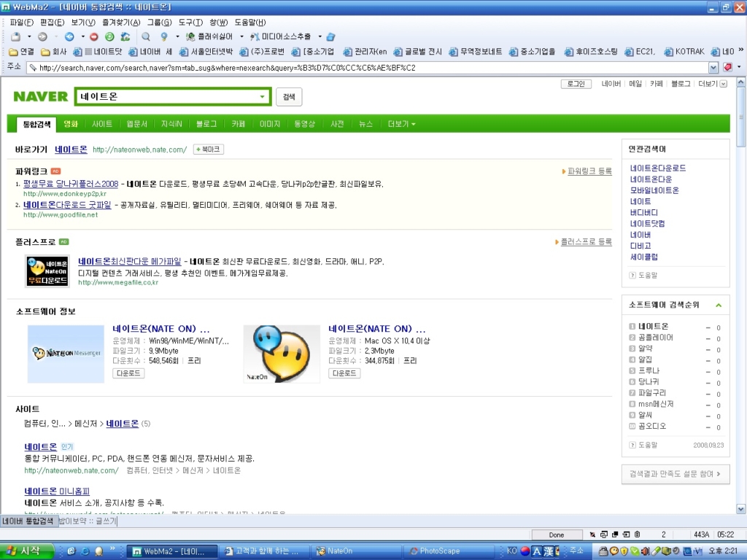Open the back button history dropdown arrow
747x560 pixels.
82,36
